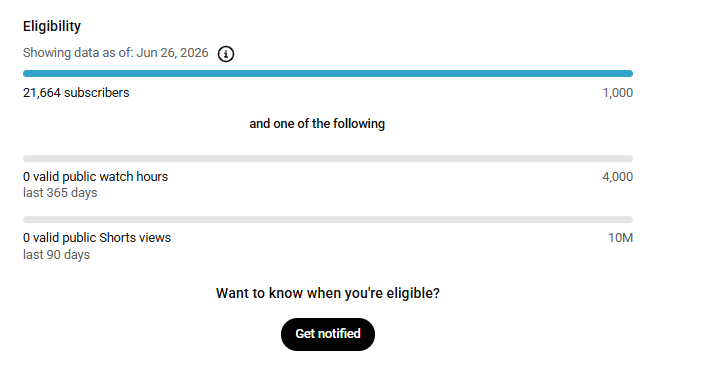Screen dimensions: 720x366
Task: Click the Jun 26, 2026 date
Action: point(172,53)
